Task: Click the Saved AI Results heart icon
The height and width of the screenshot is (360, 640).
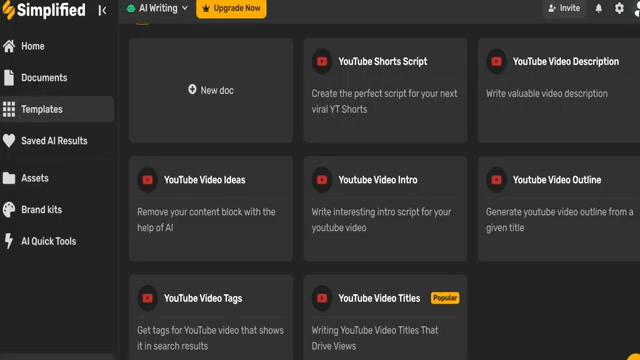Action: pyautogui.click(x=9, y=141)
